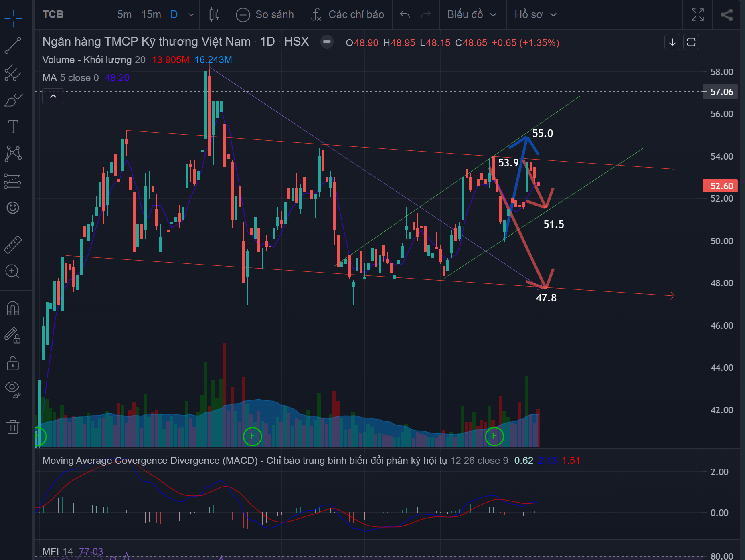Expand the timeframe interval dropdown

point(191,15)
